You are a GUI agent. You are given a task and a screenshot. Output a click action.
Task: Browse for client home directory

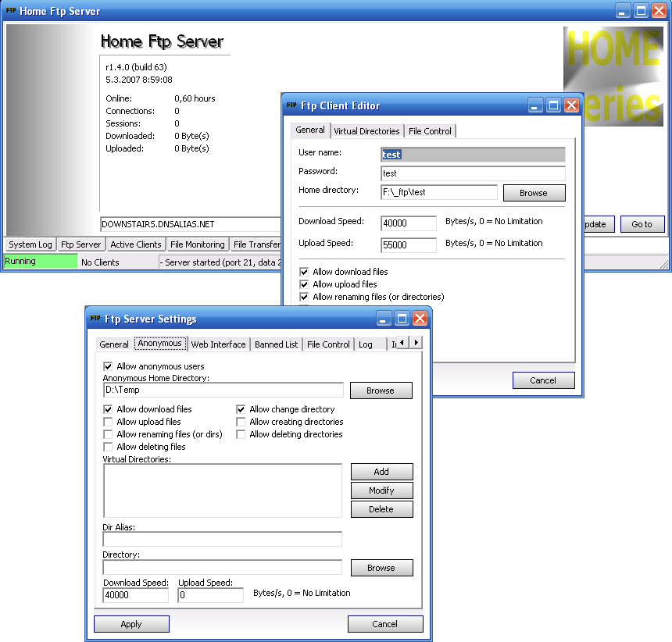[x=534, y=193]
